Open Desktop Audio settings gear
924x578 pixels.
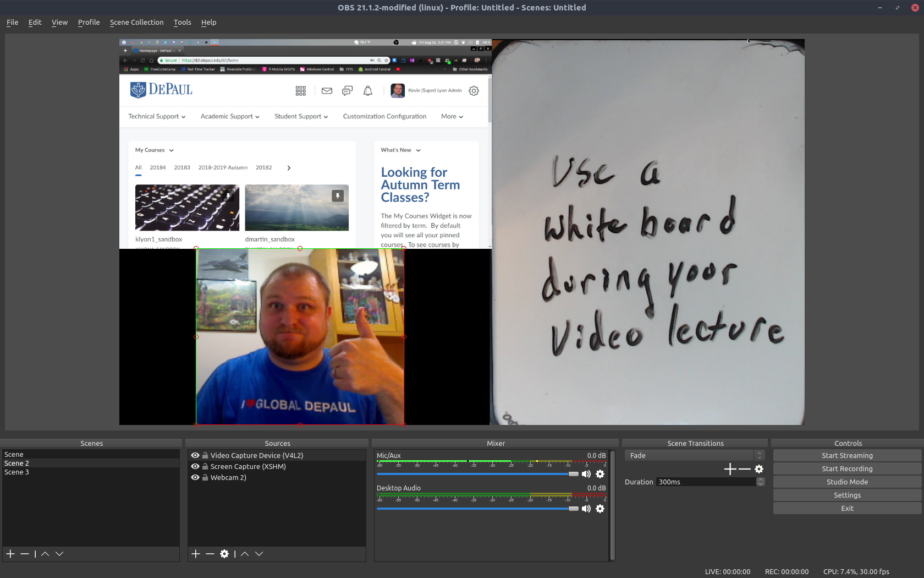[600, 509]
